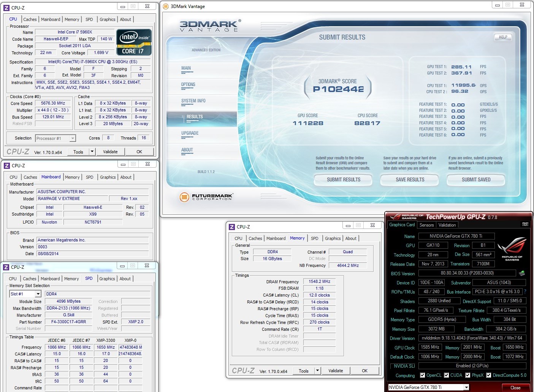Click the GPU-Z Name field GTX 780 Ti
The image size is (534, 392).
(456, 236)
